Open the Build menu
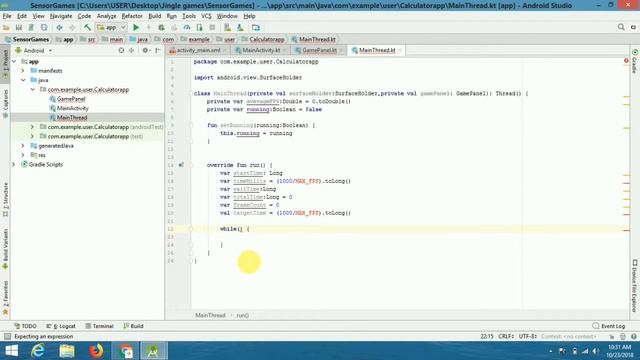Screen dimensions: 640x360 click(x=154, y=16)
